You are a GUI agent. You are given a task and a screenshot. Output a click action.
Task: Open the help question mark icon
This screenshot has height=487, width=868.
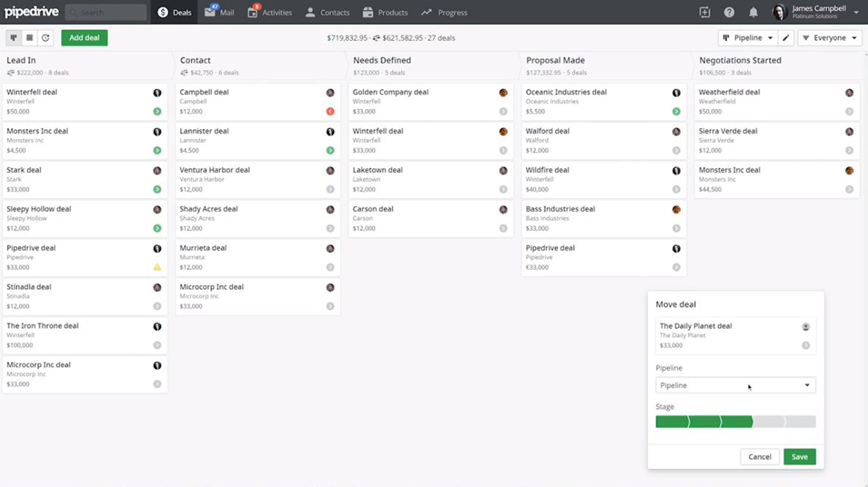click(x=729, y=12)
